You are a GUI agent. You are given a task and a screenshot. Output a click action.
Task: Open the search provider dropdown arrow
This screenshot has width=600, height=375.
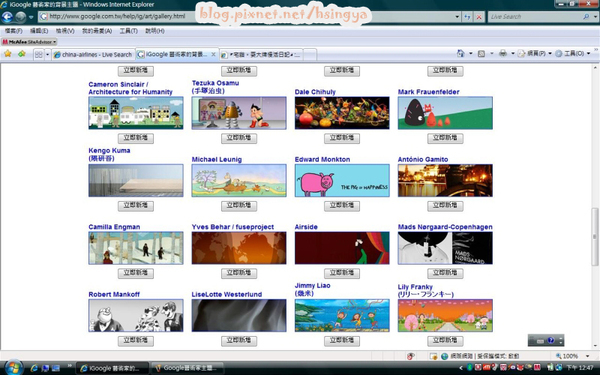[595, 17]
